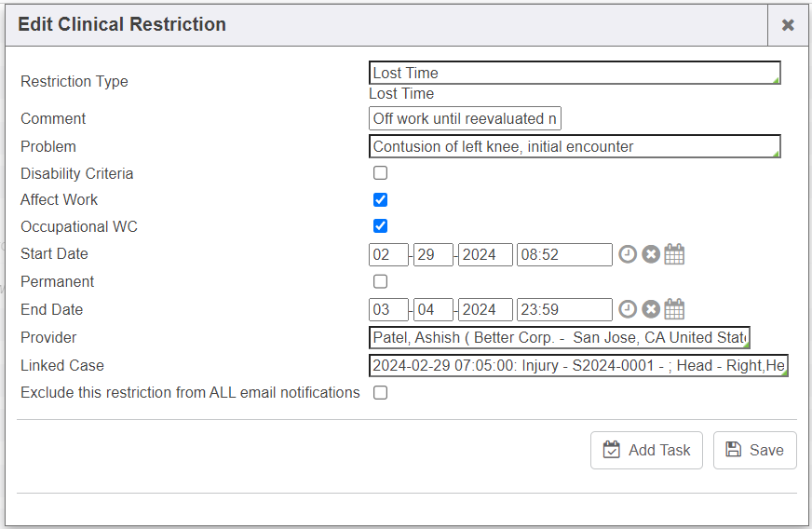
Task: Click the clock icon for Start Date
Action: pos(628,254)
